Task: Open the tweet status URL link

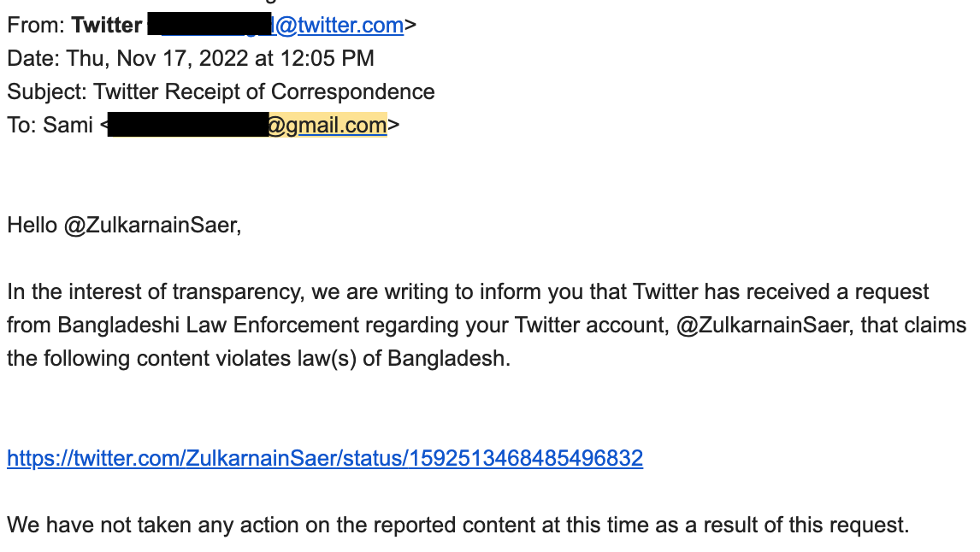Action: point(325,458)
